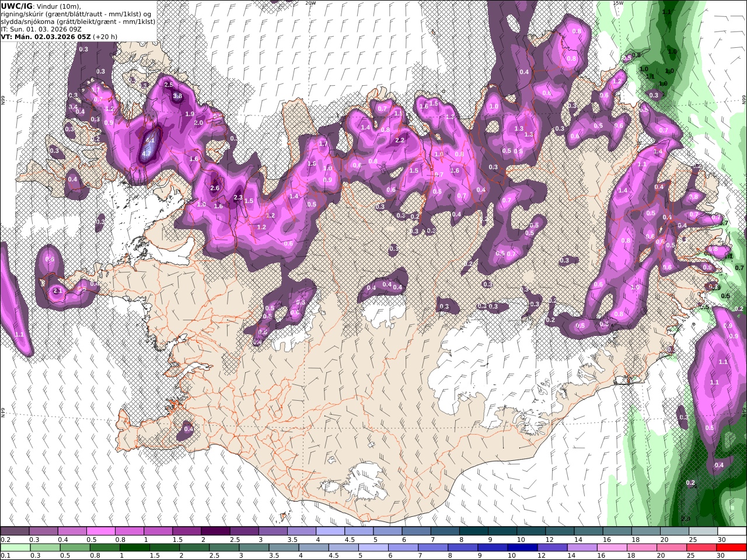This screenshot has width=747, height=560.
Task: Select bright red lower swatch after 30
Action: 731,548
